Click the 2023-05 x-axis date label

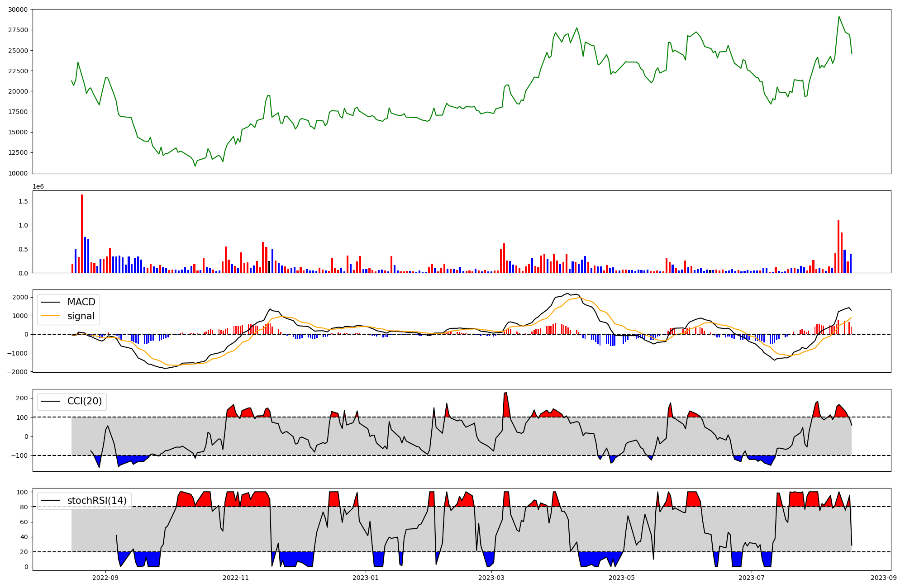coord(621,578)
